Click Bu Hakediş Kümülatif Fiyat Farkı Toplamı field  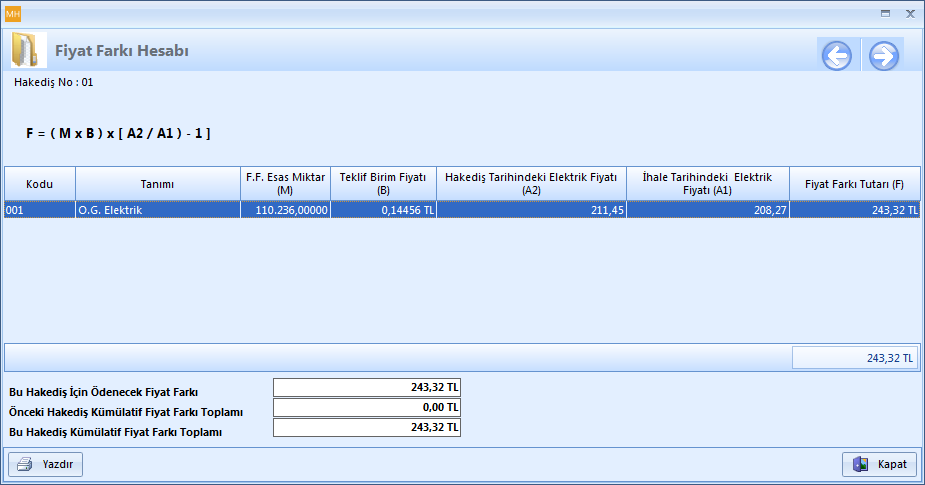tap(367, 428)
